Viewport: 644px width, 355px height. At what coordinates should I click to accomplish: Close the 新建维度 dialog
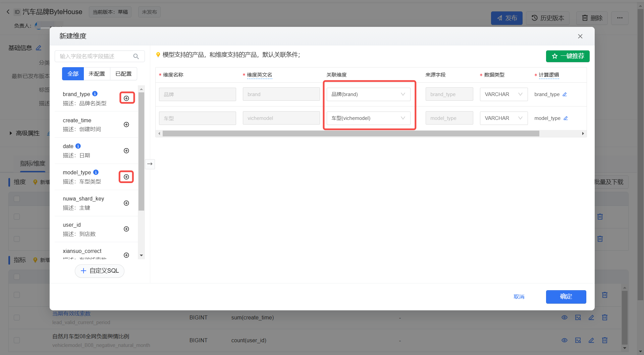coord(580,36)
